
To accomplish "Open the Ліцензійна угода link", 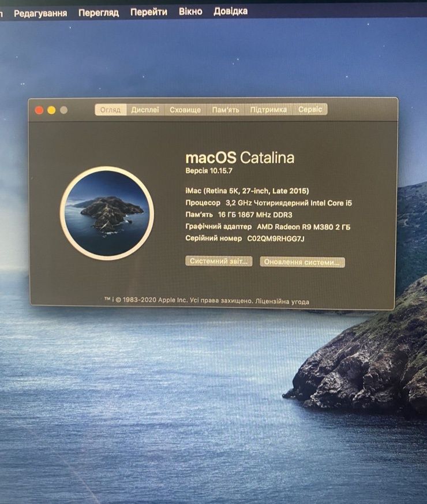I will tap(282, 301).
